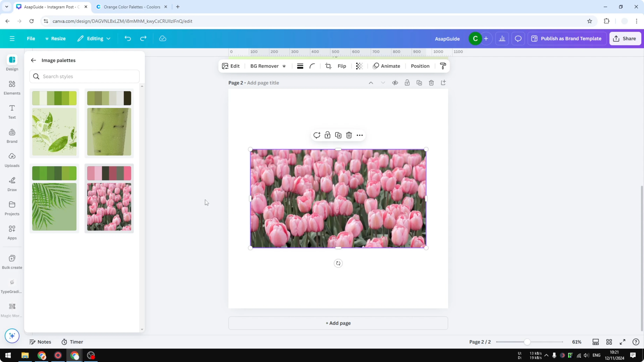Open the Line spacing icon on toolbar
Viewport: 644px width, 362px height.
pos(300,66)
